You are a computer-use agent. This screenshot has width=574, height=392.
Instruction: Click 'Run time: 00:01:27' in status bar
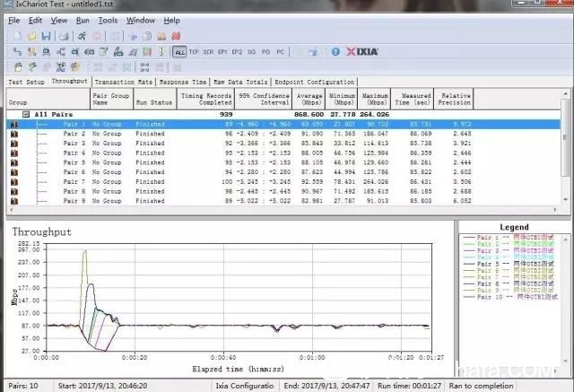pyautogui.click(x=409, y=386)
